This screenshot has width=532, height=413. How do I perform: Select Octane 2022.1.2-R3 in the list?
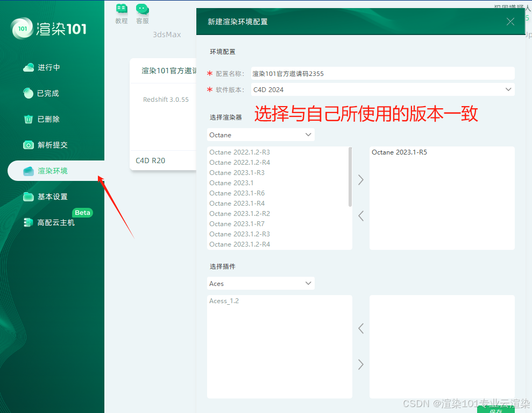click(239, 152)
